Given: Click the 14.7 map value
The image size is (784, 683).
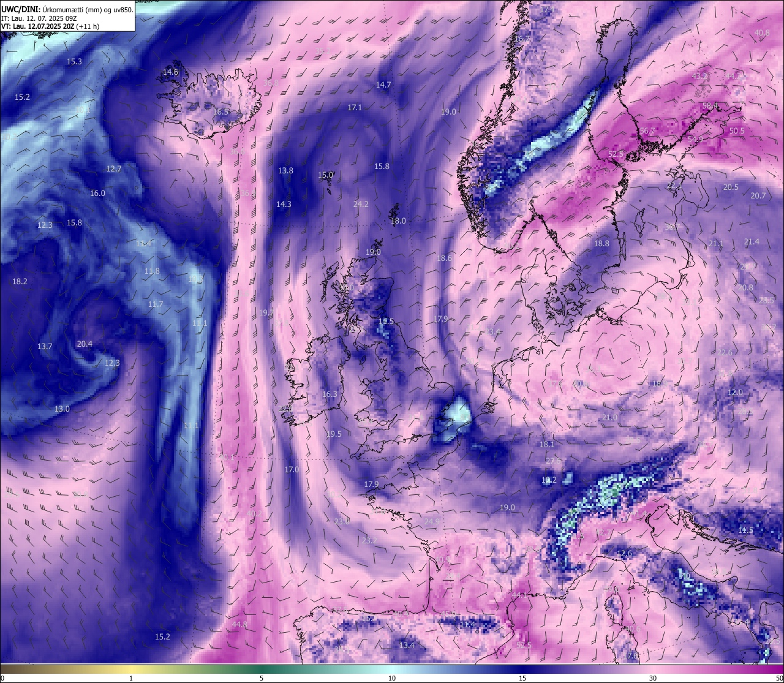Looking at the screenshot, I should [383, 85].
